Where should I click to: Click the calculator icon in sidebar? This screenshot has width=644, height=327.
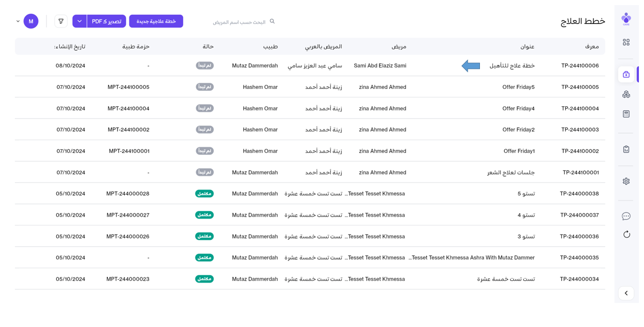(626, 114)
